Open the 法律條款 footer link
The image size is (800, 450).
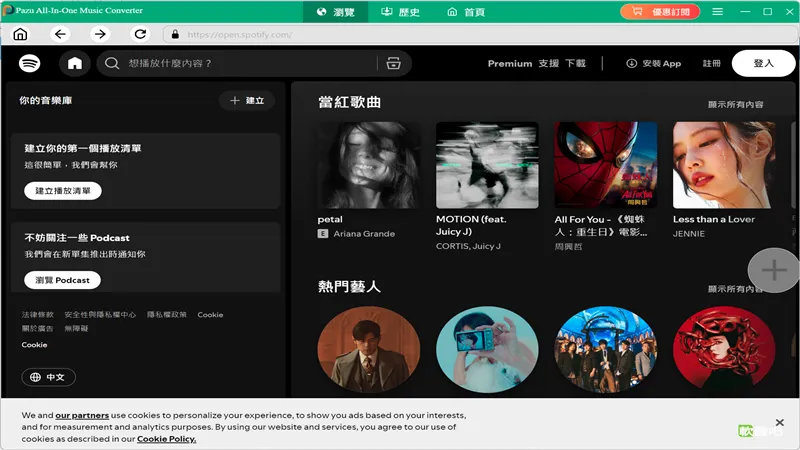click(37, 315)
